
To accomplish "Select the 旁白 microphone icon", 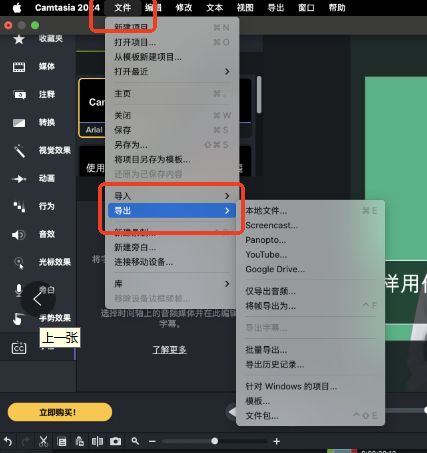I will [19, 290].
